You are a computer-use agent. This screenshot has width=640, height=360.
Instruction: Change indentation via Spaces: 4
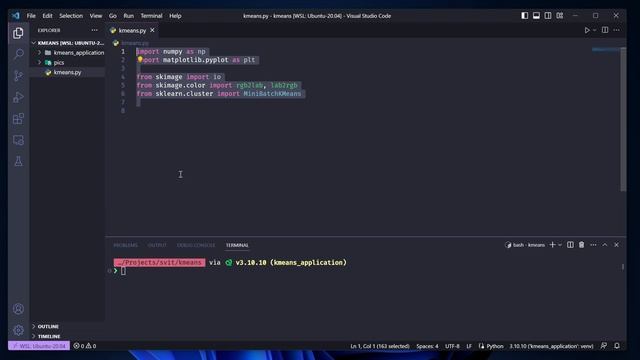(x=427, y=346)
